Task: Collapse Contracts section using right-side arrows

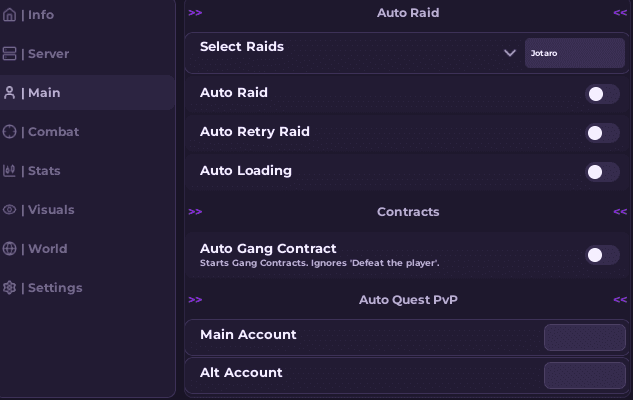Action: pos(620,212)
